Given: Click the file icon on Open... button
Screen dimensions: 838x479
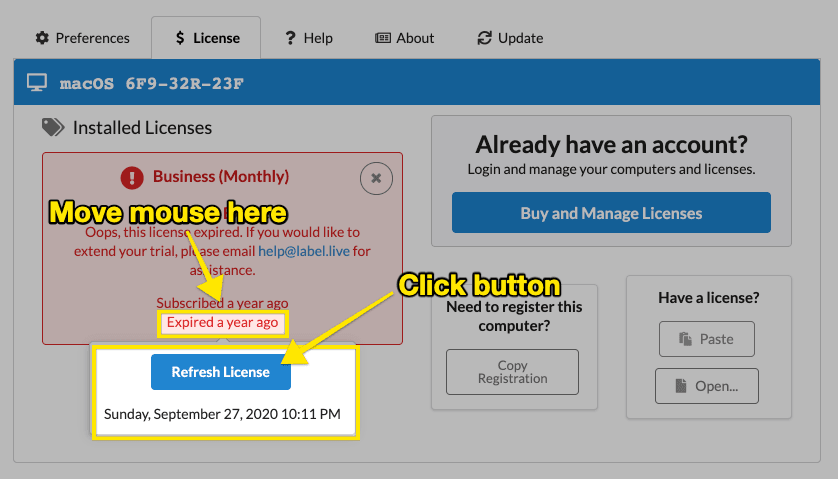Looking at the screenshot, I should pyautogui.click(x=681, y=385).
